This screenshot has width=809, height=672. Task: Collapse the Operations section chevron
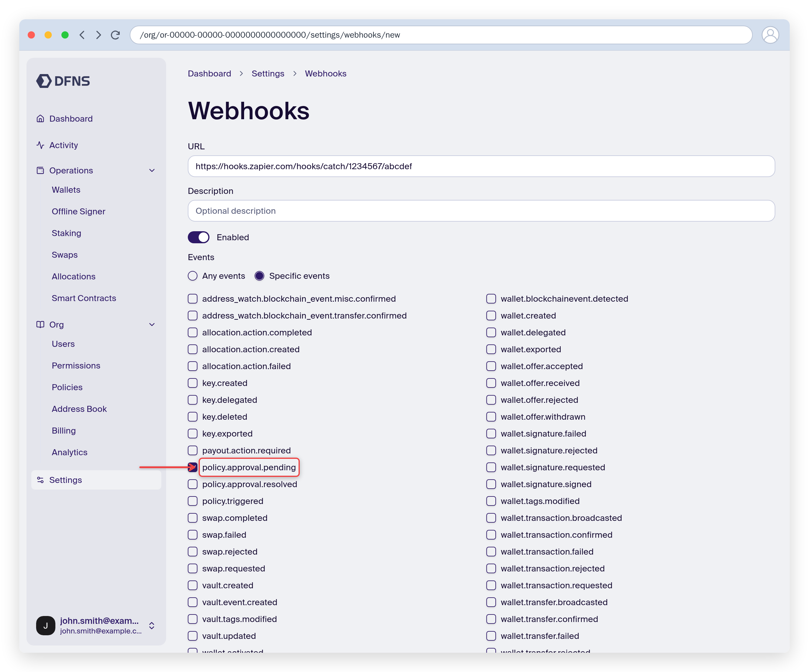coord(152,170)
